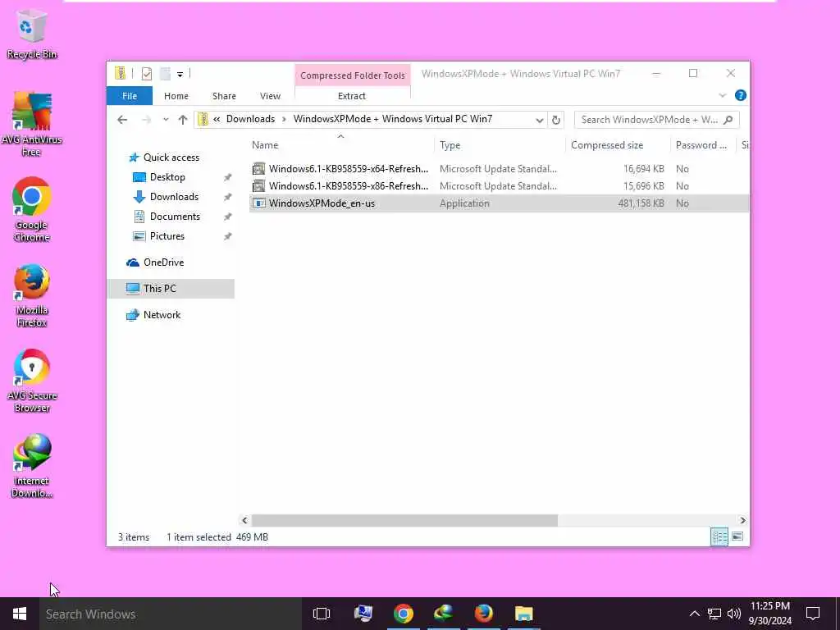Sort by the Name column header
This screenshot has width=840, height=630.
pos(340,144)
